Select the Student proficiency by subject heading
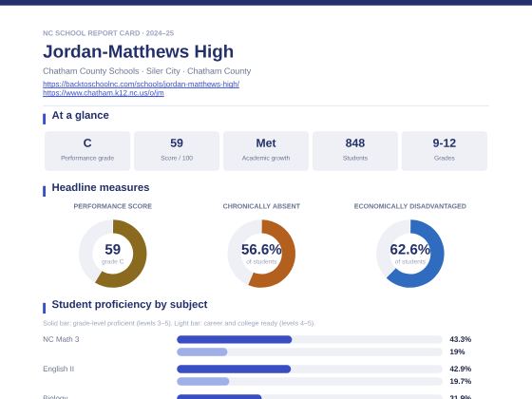532x399 pixels. point(129,304)
